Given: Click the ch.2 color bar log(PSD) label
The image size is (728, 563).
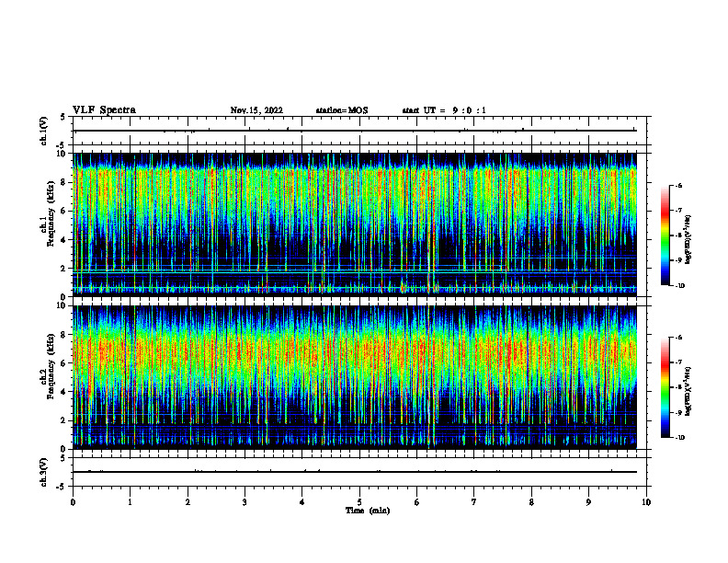Looking at the screenshot, I should click(x=688, y=391).
